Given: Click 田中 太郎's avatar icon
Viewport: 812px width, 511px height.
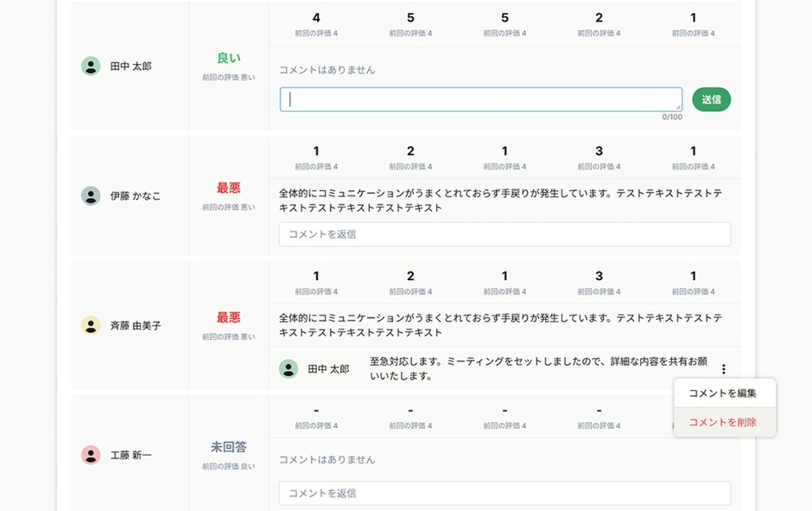Looking at the screenshot, I should point(91,66).
